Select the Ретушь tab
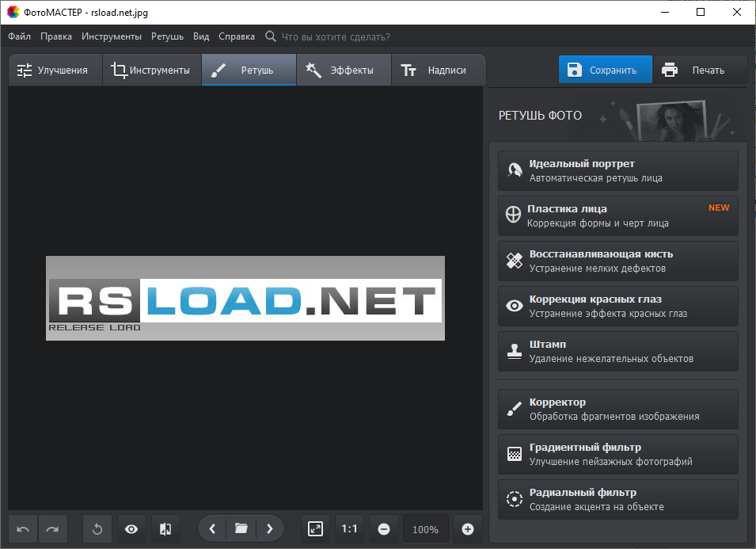This screenshot has width=756, height=549. (249, 70)
